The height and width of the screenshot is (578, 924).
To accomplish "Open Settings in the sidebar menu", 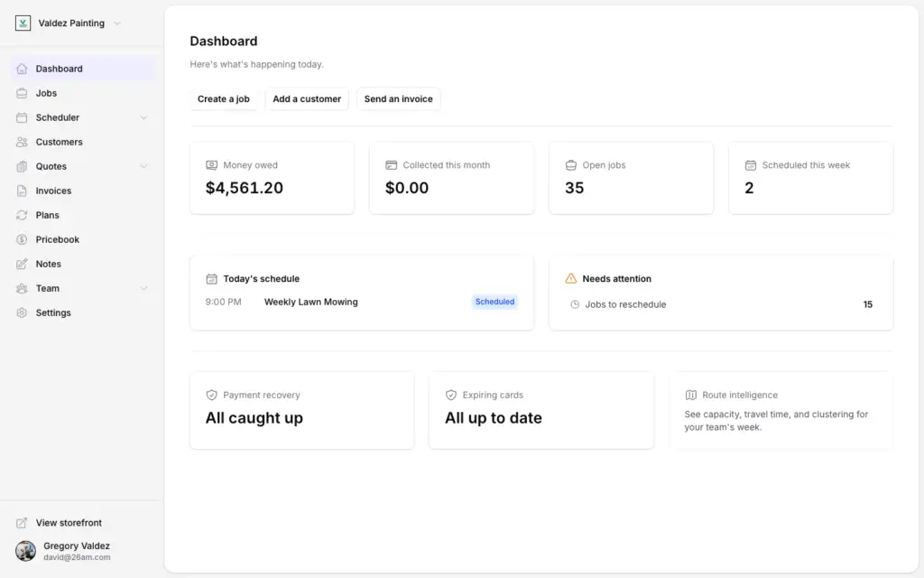I will [83, 312].
